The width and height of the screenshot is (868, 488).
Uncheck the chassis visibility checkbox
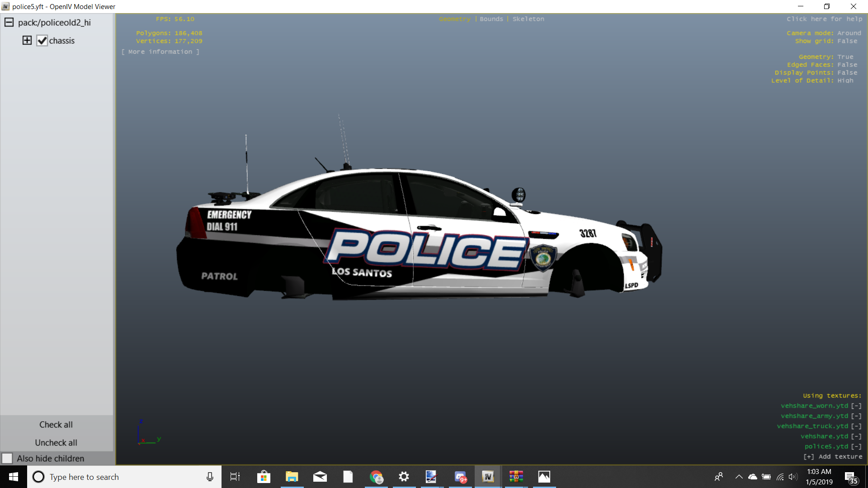(x=42, y=41)
